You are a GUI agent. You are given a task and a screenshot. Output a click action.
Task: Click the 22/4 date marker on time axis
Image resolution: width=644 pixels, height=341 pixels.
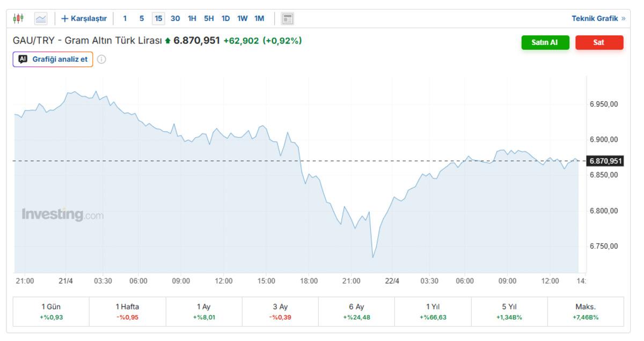(x=392, y=281)
